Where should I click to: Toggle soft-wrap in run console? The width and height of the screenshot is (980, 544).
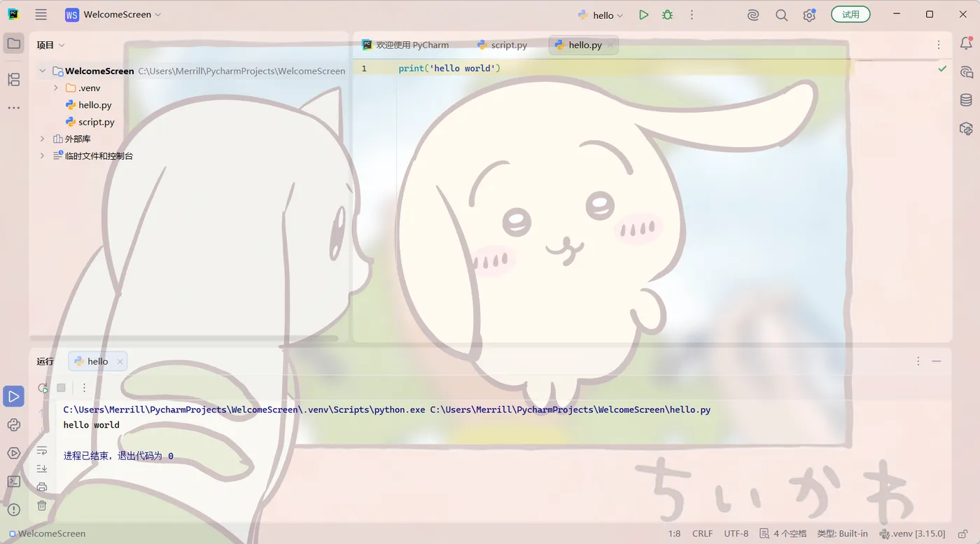pos(42,450)
